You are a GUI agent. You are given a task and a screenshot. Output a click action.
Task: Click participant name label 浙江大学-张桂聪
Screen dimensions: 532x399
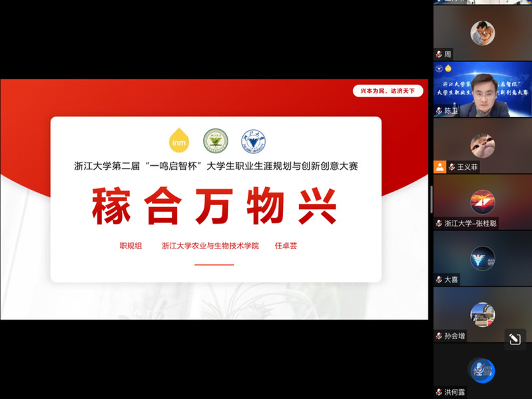click(x=470, y=223)
